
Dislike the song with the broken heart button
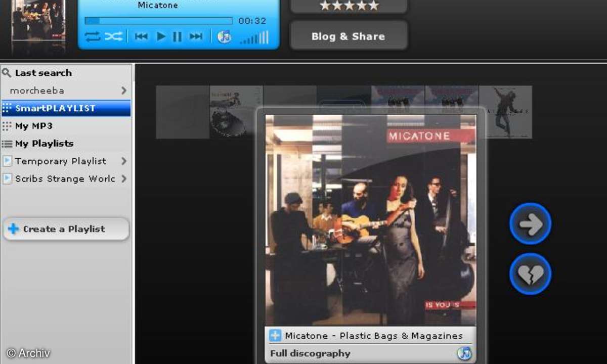point(530,274)
